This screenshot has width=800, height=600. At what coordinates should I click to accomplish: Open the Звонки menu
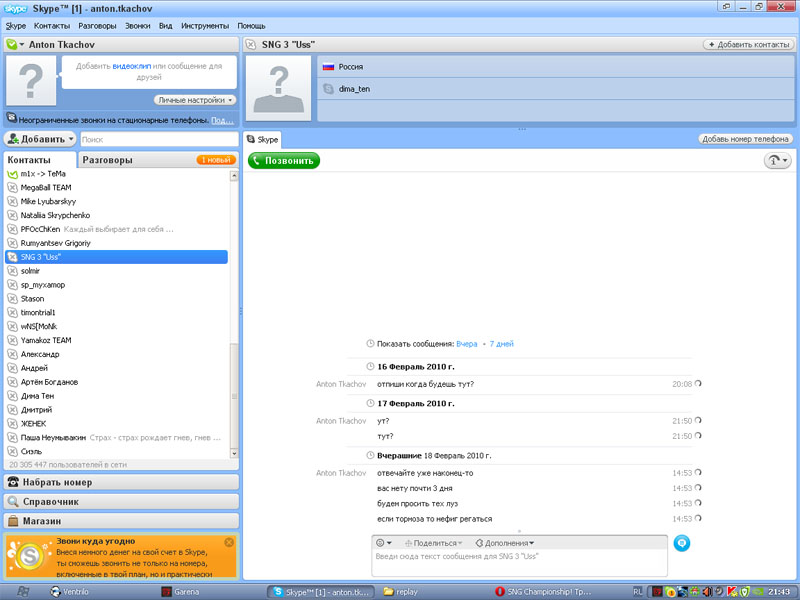tap(137, 26)
